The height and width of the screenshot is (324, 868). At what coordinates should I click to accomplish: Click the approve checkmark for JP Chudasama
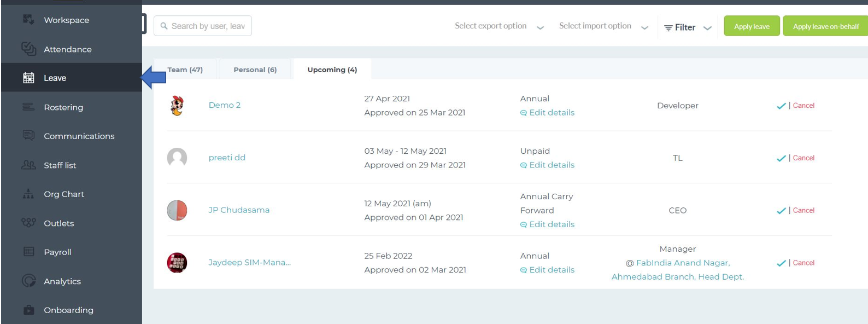(x=781, y=211)
